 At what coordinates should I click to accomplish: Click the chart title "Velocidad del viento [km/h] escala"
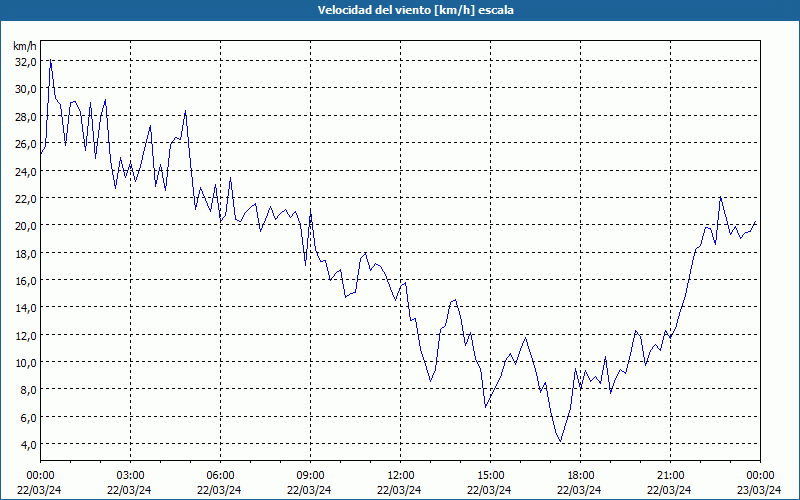415,10
